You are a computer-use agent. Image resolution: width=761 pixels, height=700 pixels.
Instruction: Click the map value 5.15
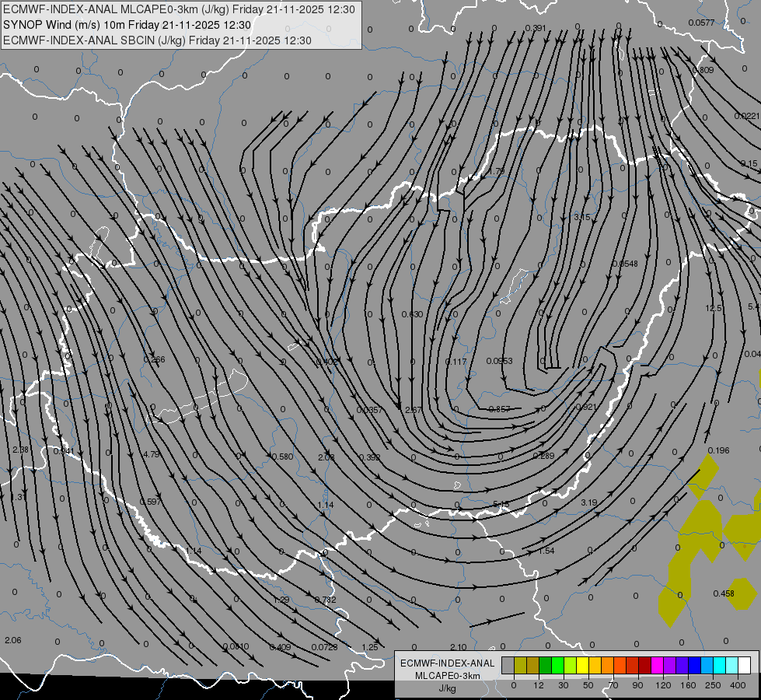click(501, 505)
